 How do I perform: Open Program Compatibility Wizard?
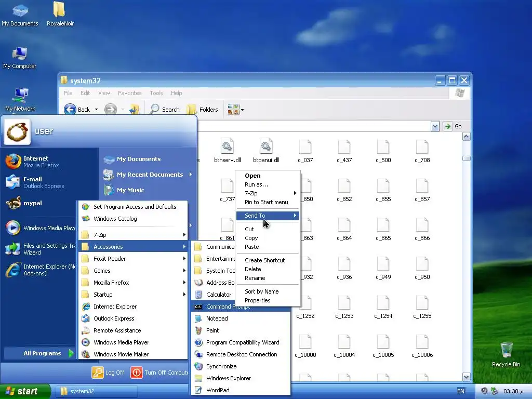click(241, 342)
